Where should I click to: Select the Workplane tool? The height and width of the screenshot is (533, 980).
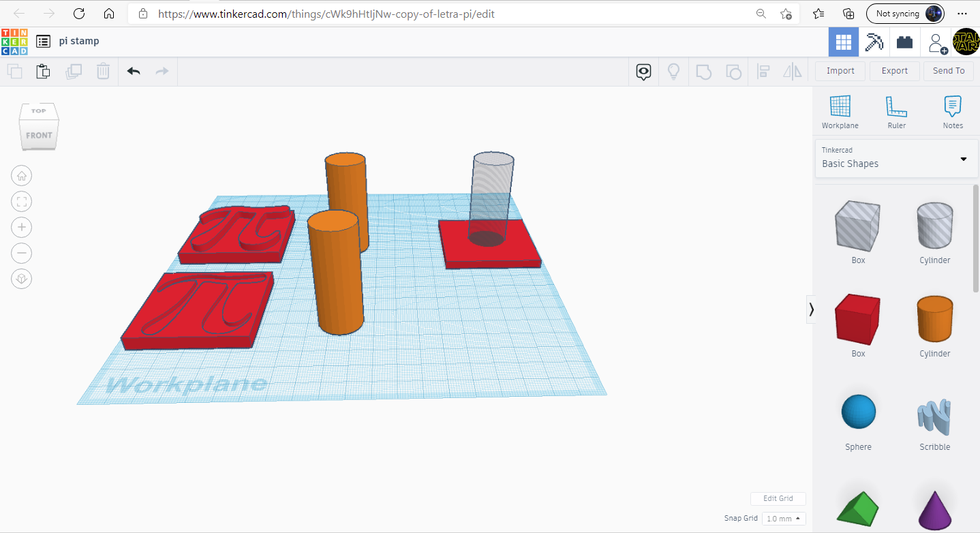[840, 112]
